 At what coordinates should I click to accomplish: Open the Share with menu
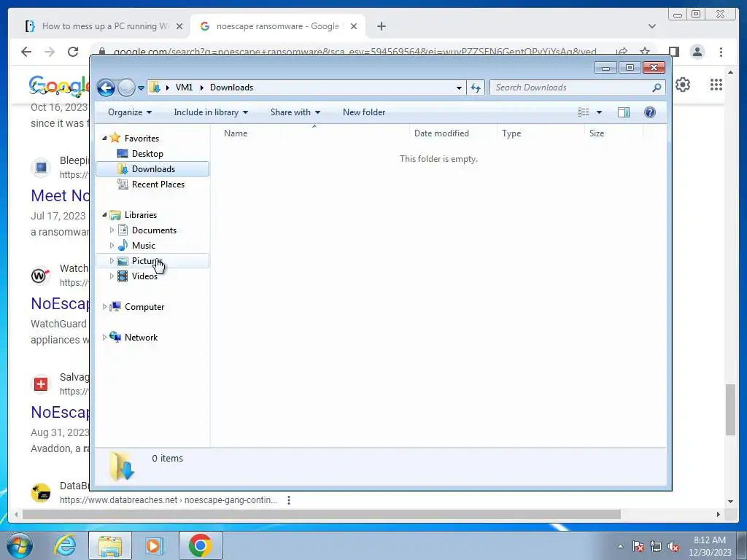pyautogui.click(x=295, y=112)
